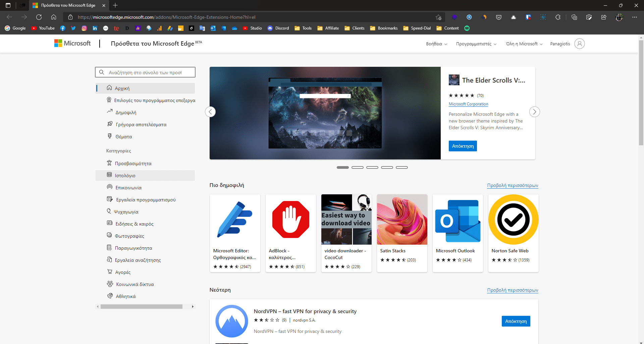Open the YouTube bookmark
Viewport: 644px width, 344px height.
43,28
